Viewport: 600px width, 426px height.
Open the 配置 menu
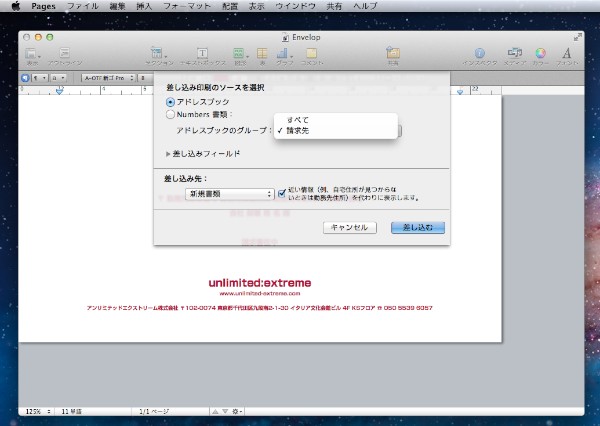(x=230, y=6)
